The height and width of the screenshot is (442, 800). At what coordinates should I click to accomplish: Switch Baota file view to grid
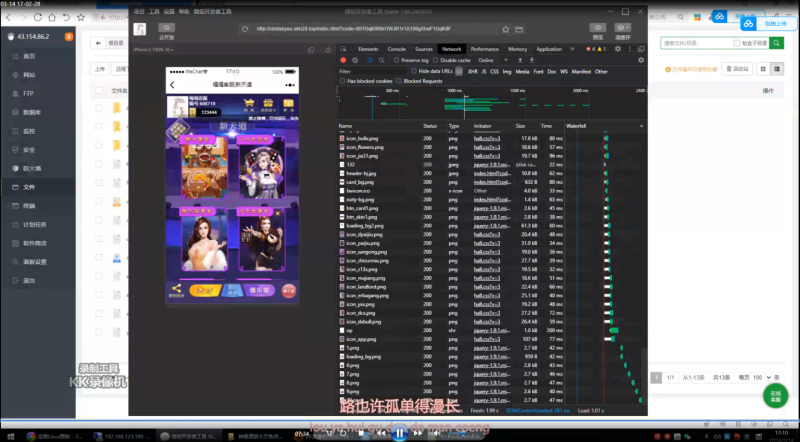[x=763, y=69]
